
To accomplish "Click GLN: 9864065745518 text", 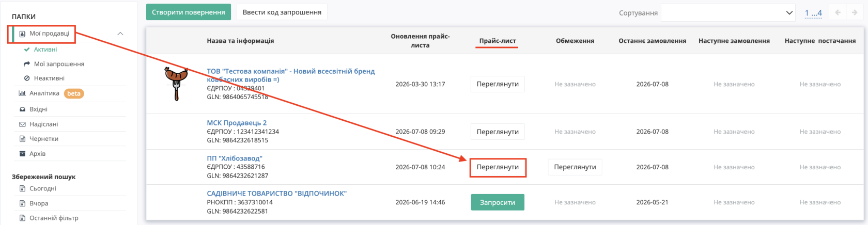I will [238, 97].
